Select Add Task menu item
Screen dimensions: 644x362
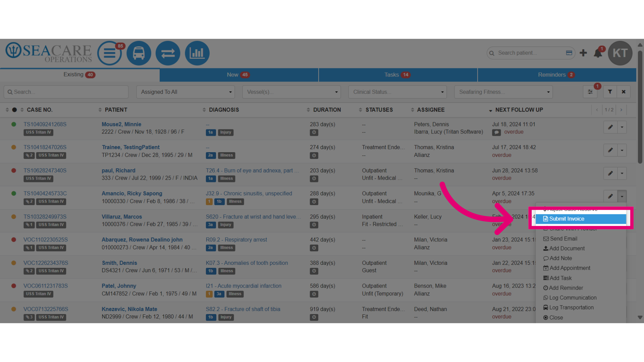click(581, 278)
